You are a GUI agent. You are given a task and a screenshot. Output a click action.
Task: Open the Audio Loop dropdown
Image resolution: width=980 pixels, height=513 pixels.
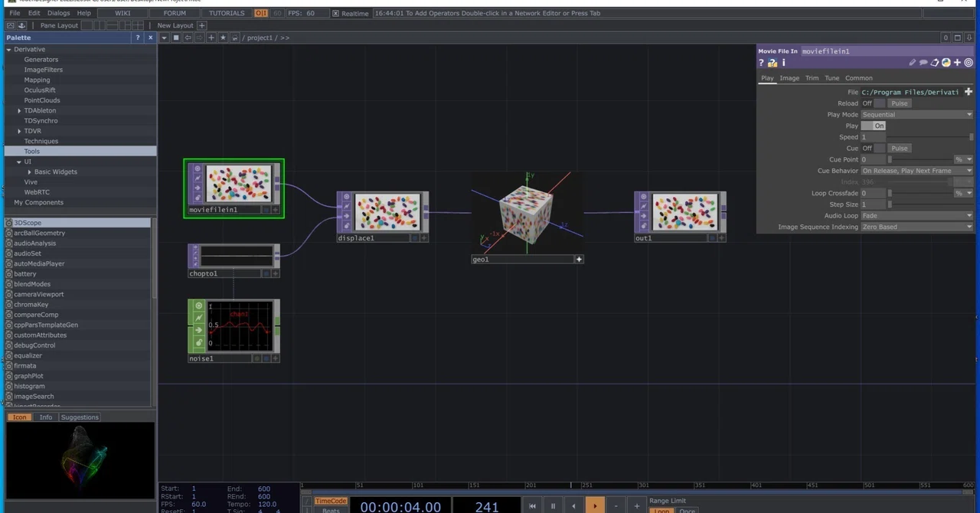pyautogui.click(x=917, y=216)
